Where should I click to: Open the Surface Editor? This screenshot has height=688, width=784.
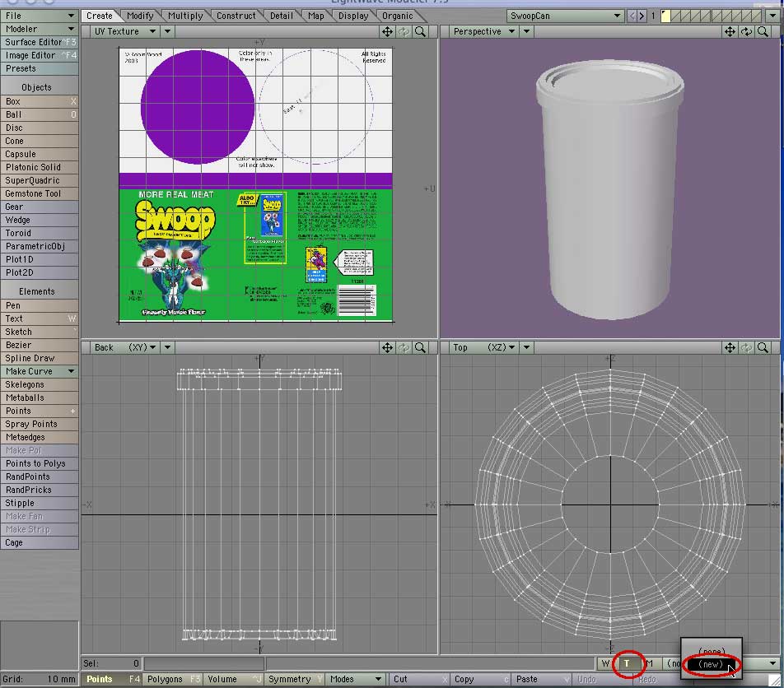pos(40,42)
